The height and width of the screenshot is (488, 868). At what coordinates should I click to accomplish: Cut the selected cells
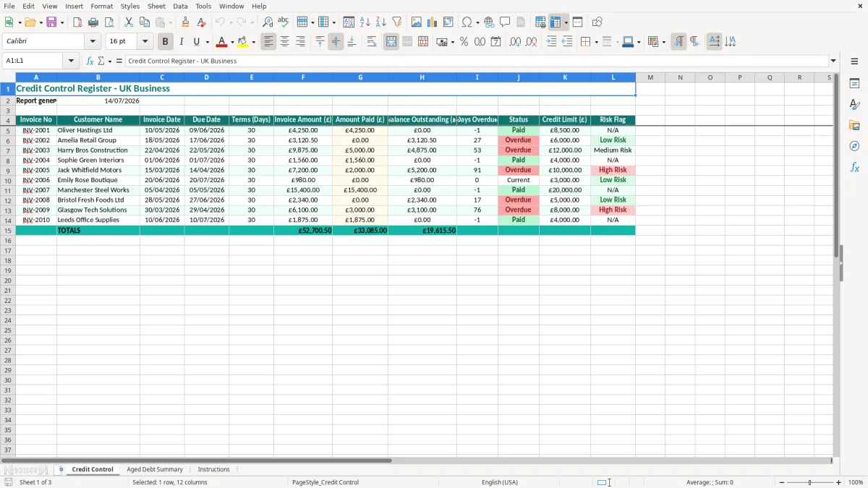click(129, 22)
